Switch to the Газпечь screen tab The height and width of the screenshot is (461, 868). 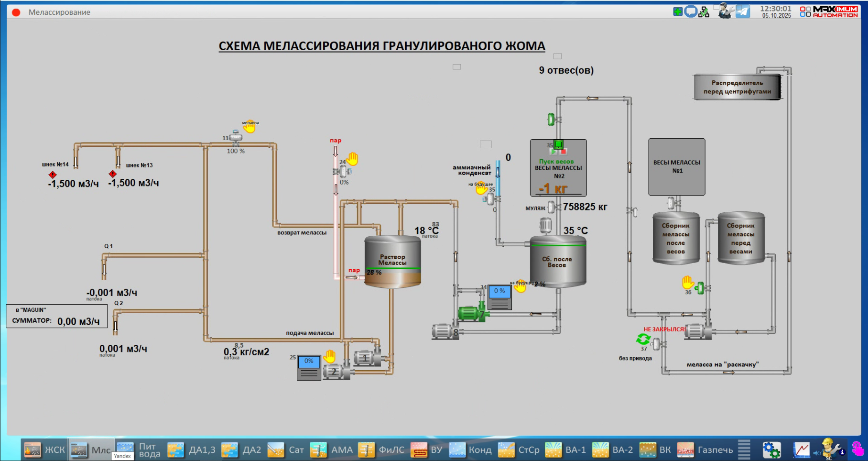(705, 450)
